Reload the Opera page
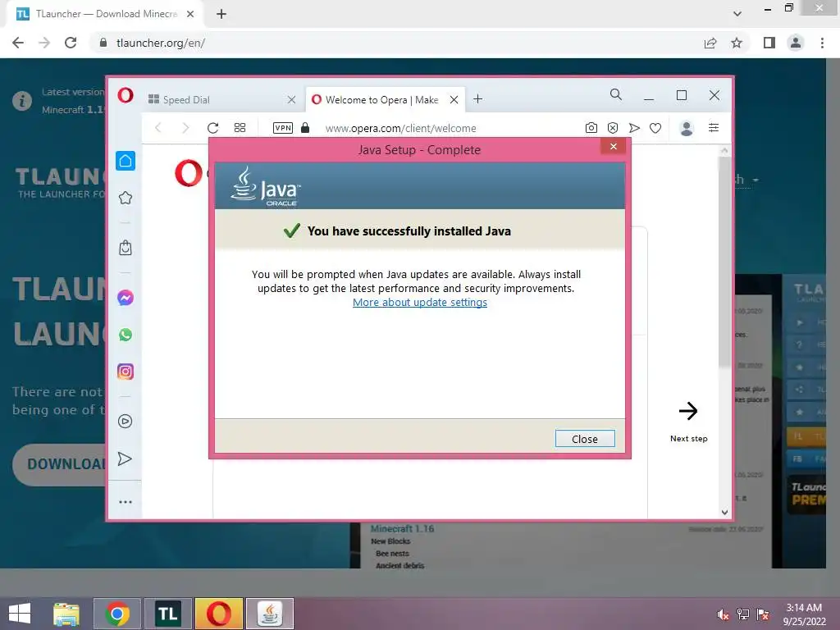 (212, 127)
